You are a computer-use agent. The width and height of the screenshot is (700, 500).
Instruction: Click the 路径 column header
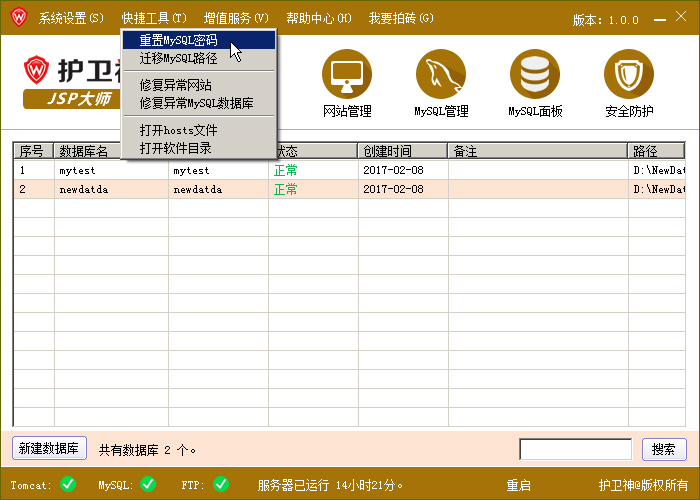tap(656, 151)
